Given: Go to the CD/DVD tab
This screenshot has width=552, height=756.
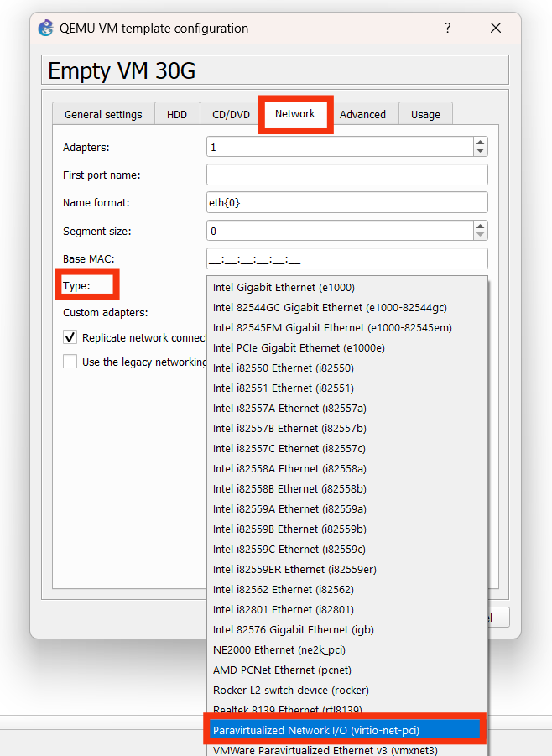Looking at the screenshot, I should [x=231, y=114].
